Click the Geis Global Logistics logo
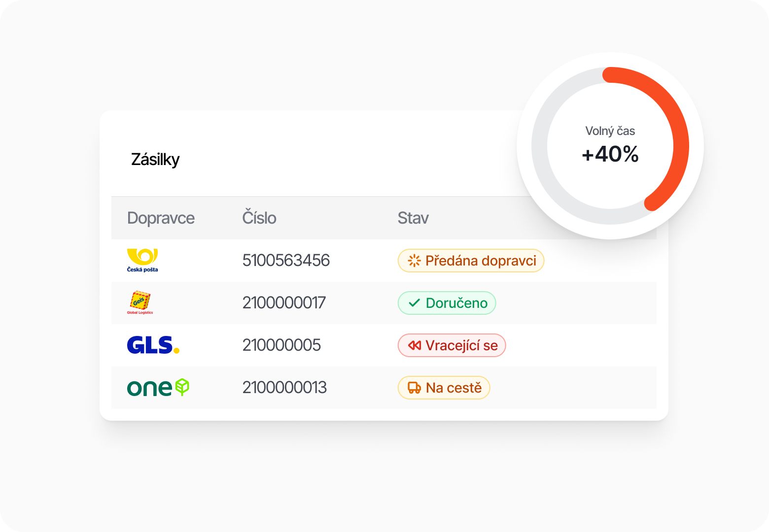 click(140, 302)
